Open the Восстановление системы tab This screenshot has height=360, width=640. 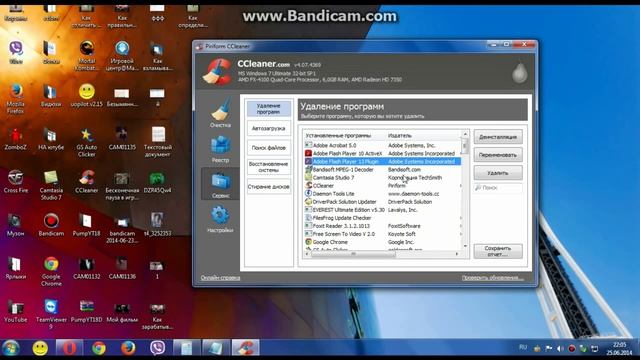click(269, 167)
